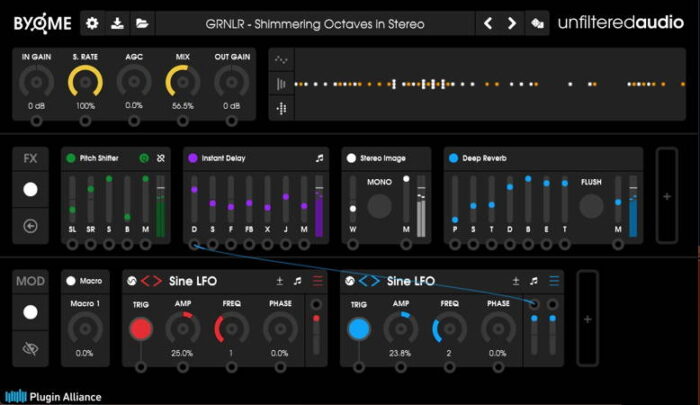Click the save preset download icon
This screenshot has height=405, width=700.
(x=118, y=23)
